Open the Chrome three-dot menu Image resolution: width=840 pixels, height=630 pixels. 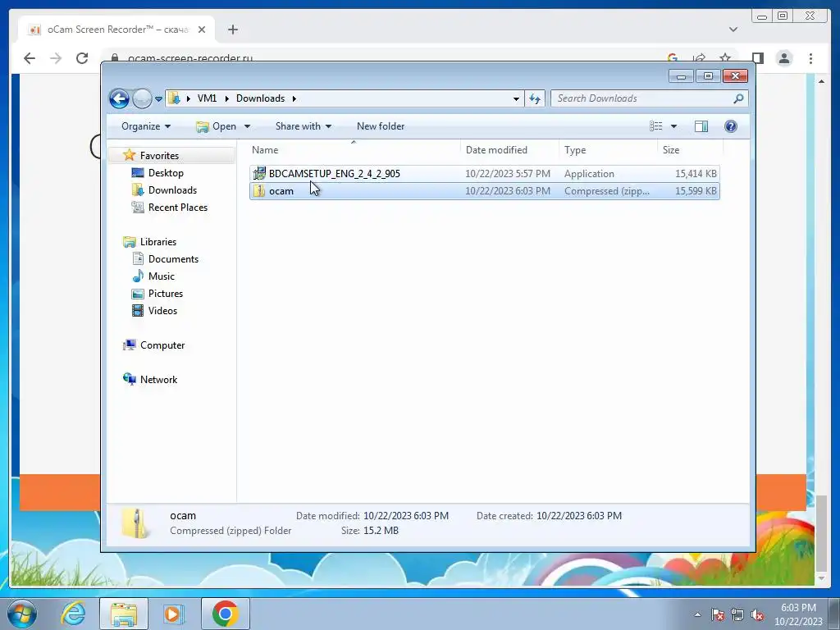click(x=811, y=58)
